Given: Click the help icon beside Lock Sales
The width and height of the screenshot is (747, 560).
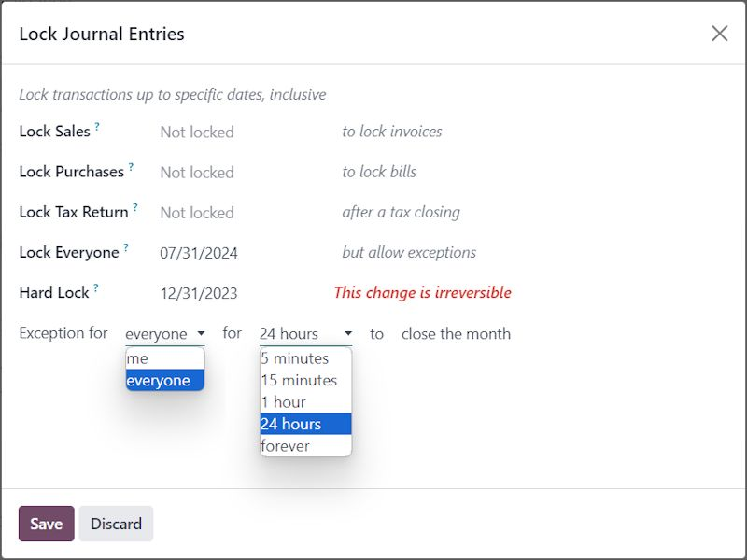Looking at the screenshot, I should pos(97,127).
